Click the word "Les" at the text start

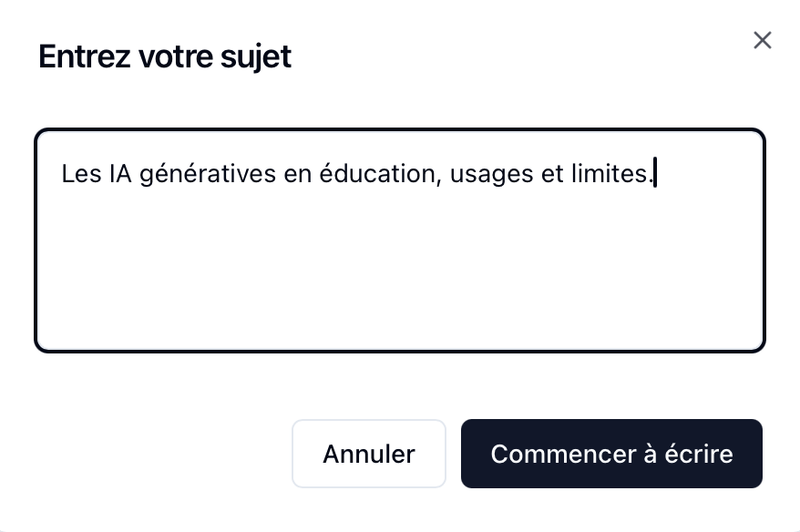pyautogui.click(x=80, y=174)
